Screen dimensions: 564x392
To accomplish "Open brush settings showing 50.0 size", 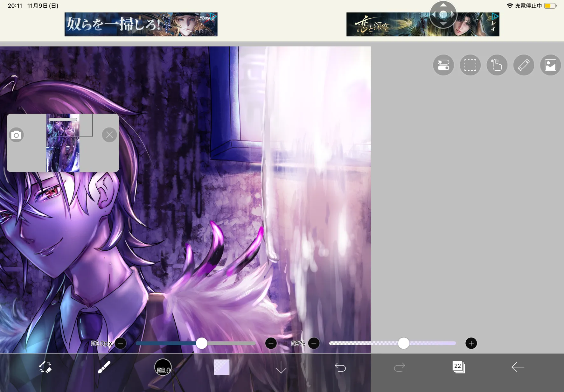I will (x=163, y=367).
